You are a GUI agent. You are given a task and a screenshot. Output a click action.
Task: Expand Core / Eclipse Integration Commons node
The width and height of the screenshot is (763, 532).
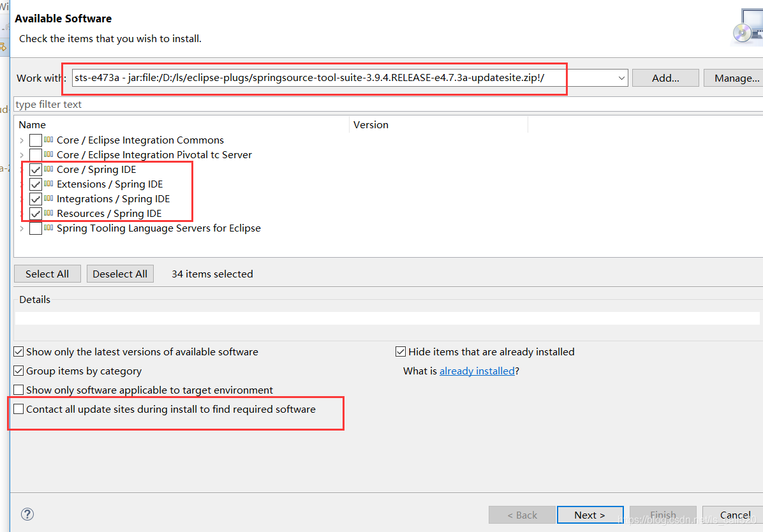[21, 140]
